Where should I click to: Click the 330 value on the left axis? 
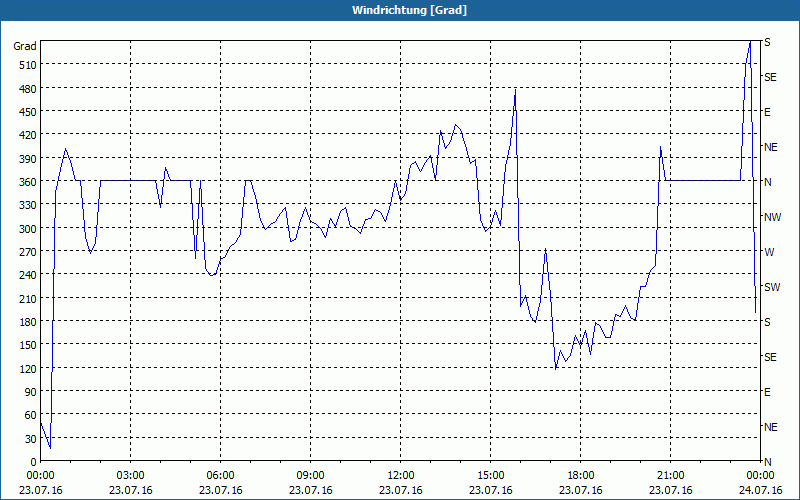click(x=28, y=205)
